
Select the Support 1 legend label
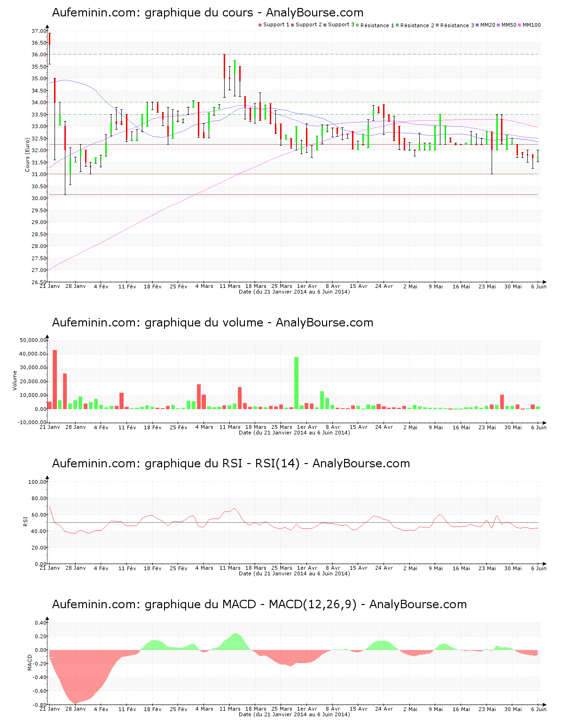[276, 25]
